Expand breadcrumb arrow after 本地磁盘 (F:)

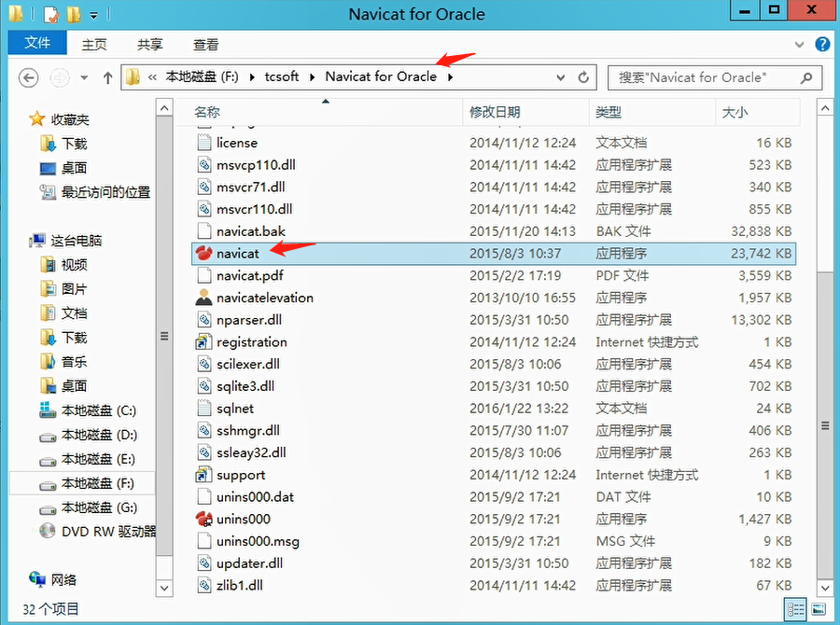251,77
